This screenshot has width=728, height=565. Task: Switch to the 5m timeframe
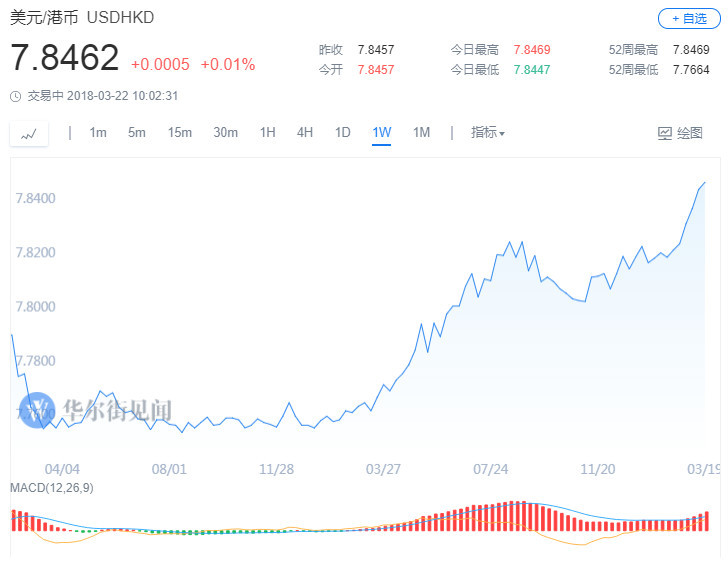click(x=137, y=133)
